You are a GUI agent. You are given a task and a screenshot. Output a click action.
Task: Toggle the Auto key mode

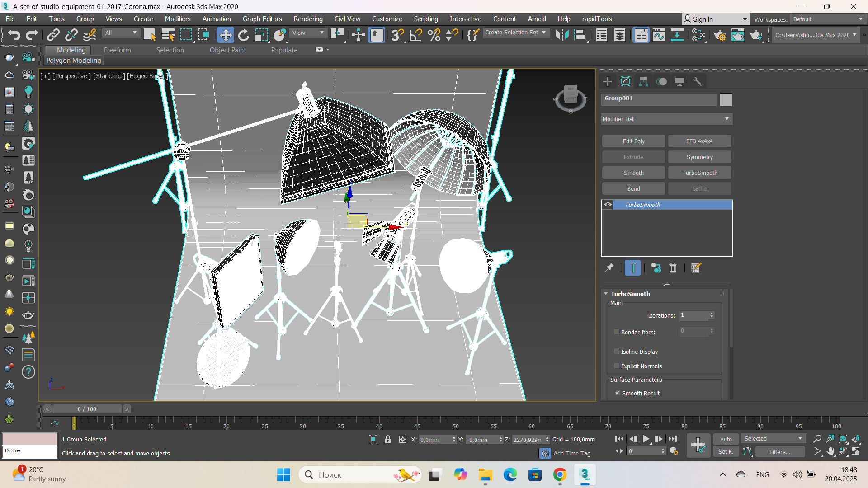726,439
